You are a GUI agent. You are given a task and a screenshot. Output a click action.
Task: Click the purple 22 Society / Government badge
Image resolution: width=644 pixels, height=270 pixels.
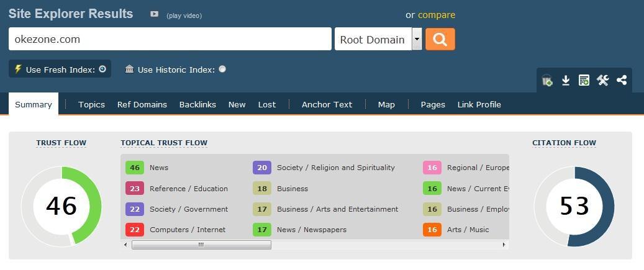click(135, 209)
